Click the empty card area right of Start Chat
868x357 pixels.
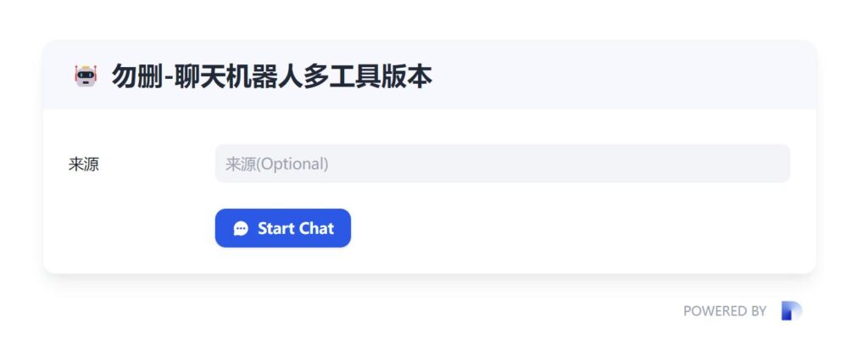(x=576, y=228)
